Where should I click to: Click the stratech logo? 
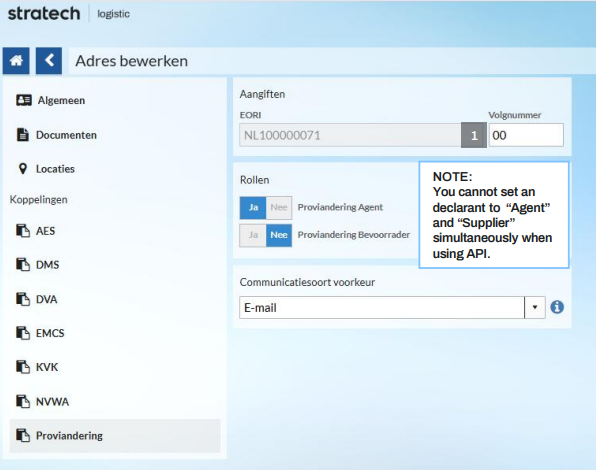(x=44, y=14)
